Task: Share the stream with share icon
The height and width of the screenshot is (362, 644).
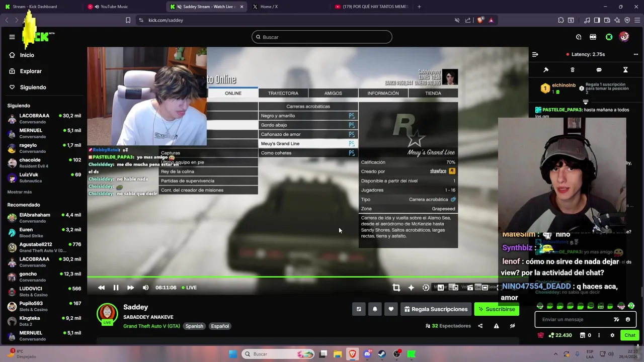Action: coord(480,326)
